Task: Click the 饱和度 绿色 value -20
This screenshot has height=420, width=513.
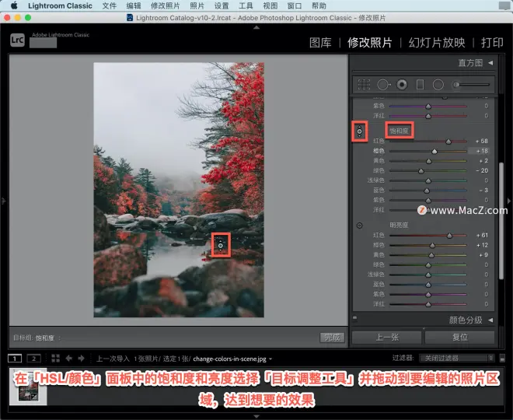Action: click(x=482, y=170)
